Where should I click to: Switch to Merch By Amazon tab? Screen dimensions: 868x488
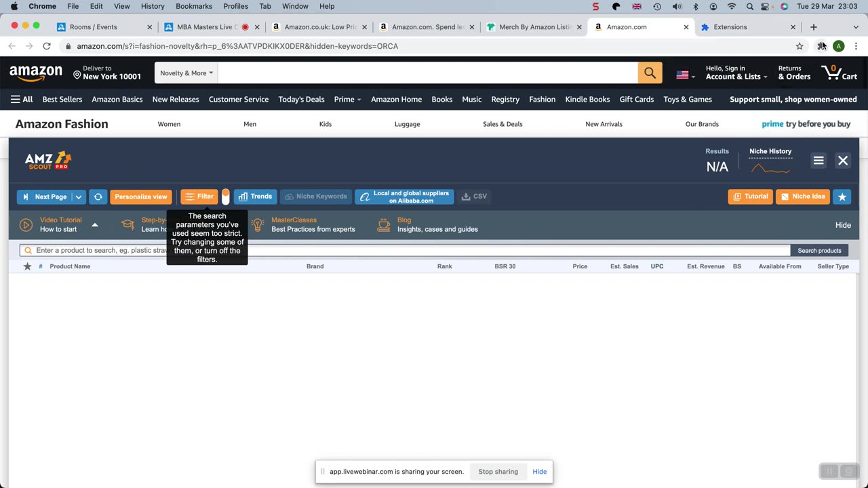(535, 27)
